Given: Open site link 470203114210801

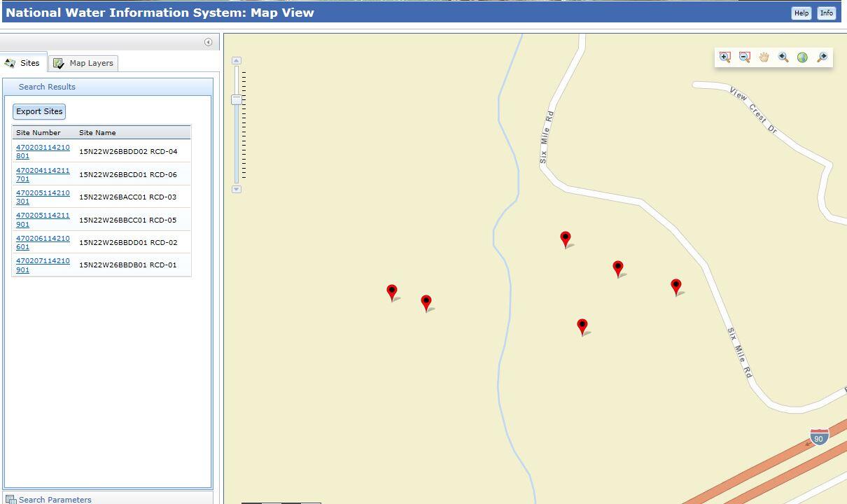Looking at the screenshot, I should click(x=43, y=152).
